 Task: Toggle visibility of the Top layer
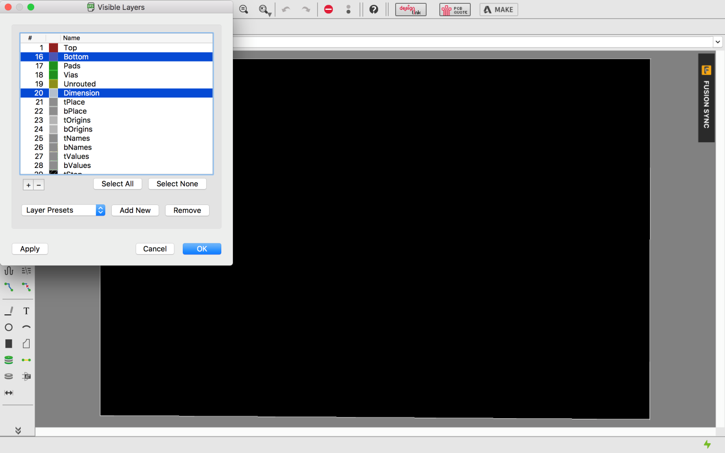pos(117,48)
